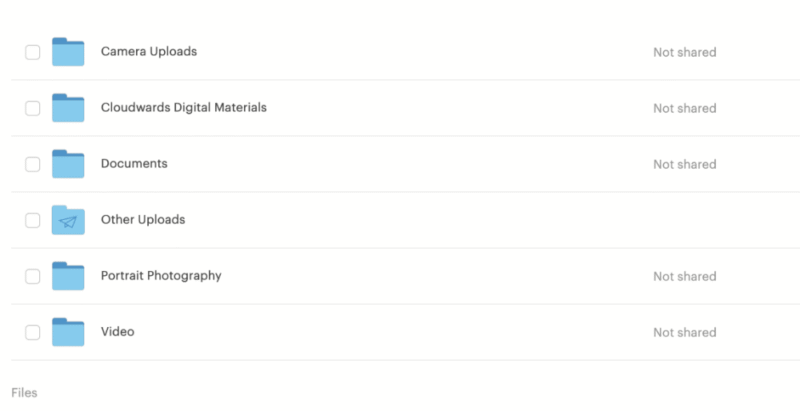Open Portrait Photography via its name
The width and height of the screenshot is (800, 411).
click(x=161, y=276)
